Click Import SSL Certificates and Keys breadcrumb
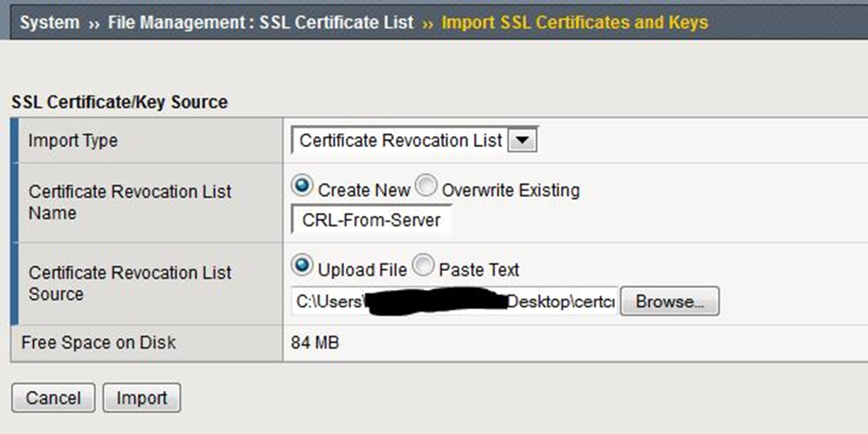 574,22
